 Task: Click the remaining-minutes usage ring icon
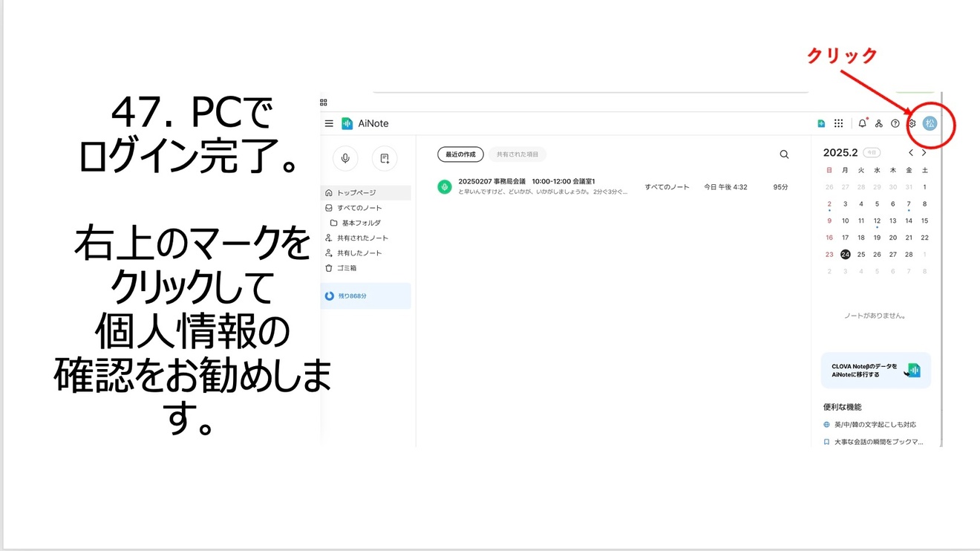(330, 296)
